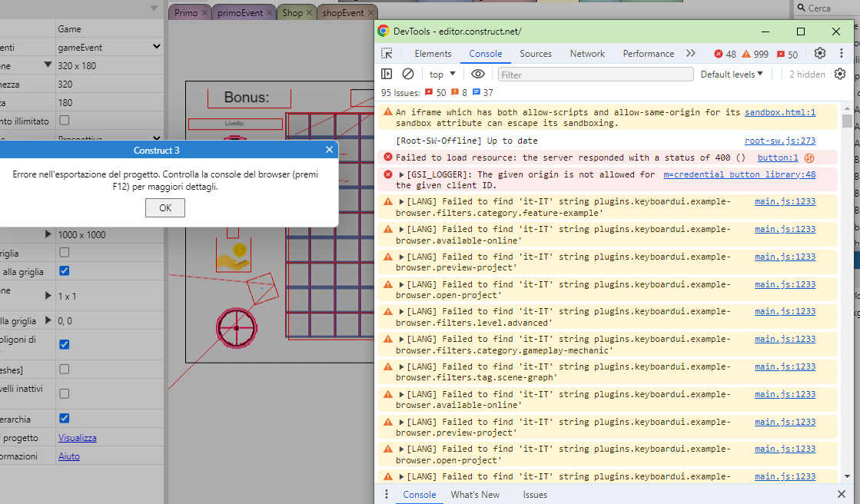This screenshot has height=504, width=860.
Task: Open DevTools settings gear in the tab bar
Action: [820, 53]
